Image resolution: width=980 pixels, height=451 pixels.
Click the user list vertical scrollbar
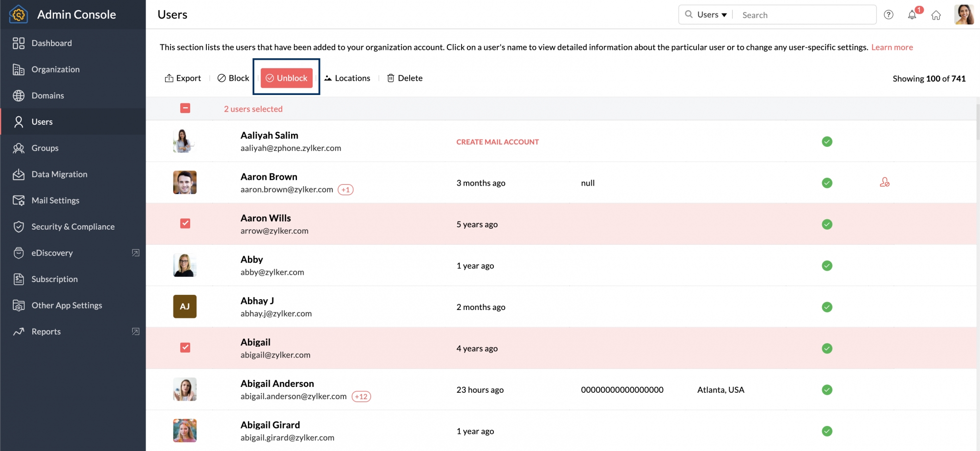978,122
